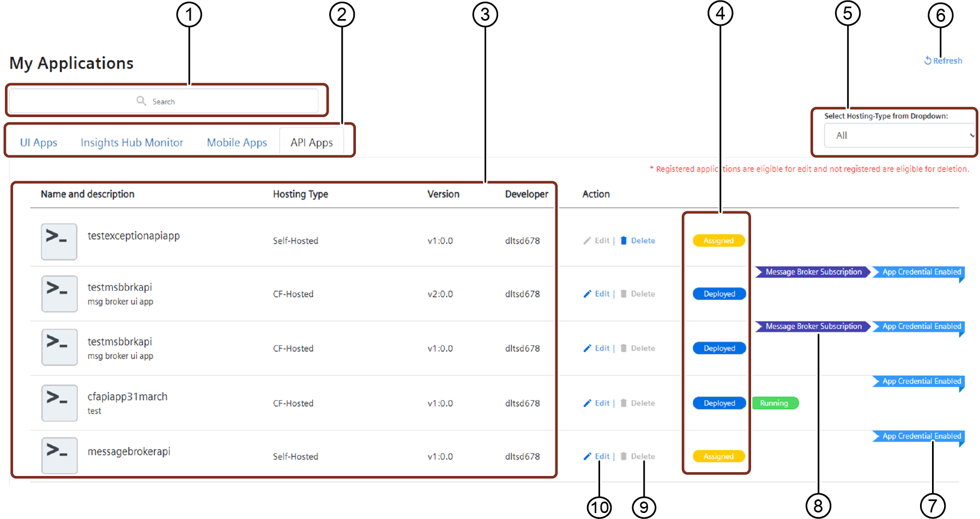The image size is (980, 519).
Task: Click the My Applications heading
Action: tap(71, 64)
